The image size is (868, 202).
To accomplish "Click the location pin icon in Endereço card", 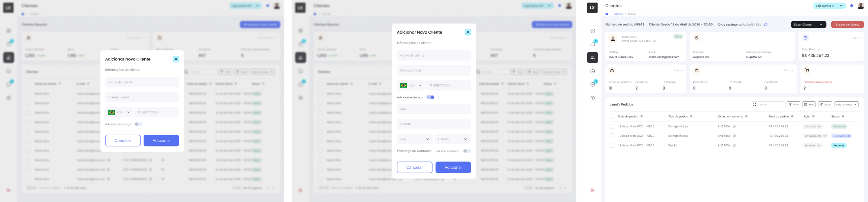I will [x=697, y=38].
